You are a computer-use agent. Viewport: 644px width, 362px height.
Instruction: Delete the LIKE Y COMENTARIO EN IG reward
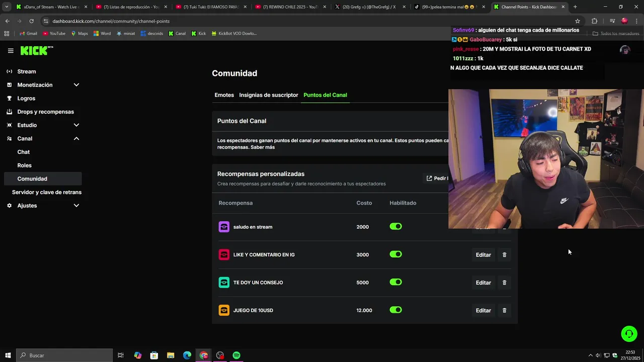pyautogui.click(x=504, y=255)
